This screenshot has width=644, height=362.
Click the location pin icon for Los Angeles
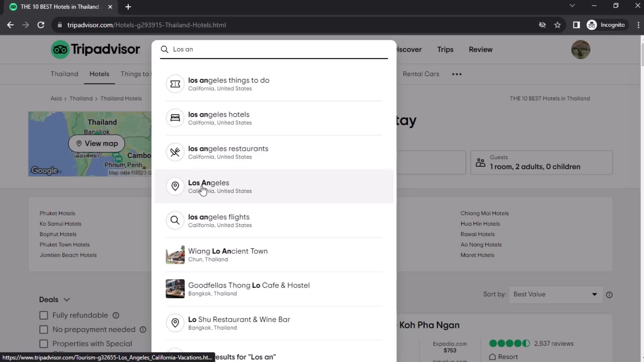[175, 186]
